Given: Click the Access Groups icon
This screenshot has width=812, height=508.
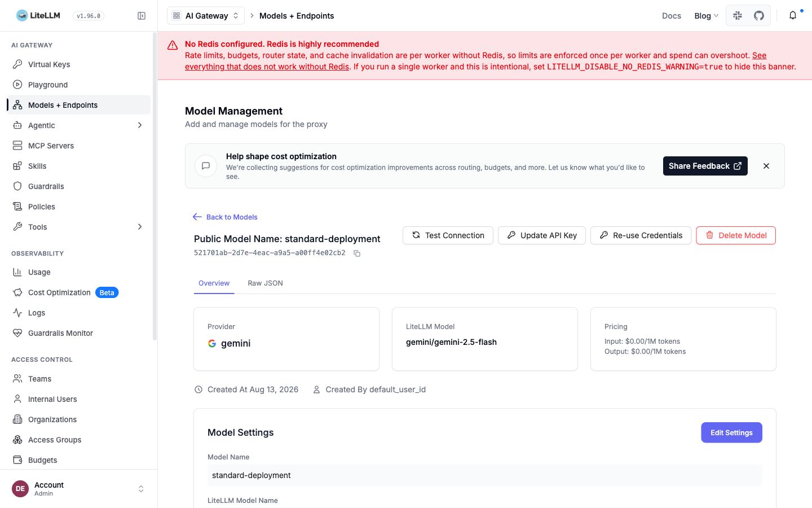Looking at the screenshot, I should click(x=17, y=440).
